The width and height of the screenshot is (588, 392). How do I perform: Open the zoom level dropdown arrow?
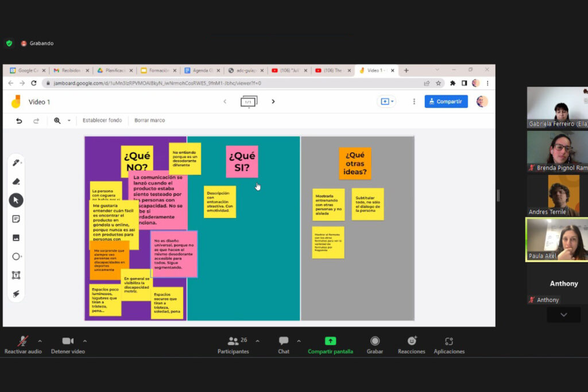click(69, 121)
